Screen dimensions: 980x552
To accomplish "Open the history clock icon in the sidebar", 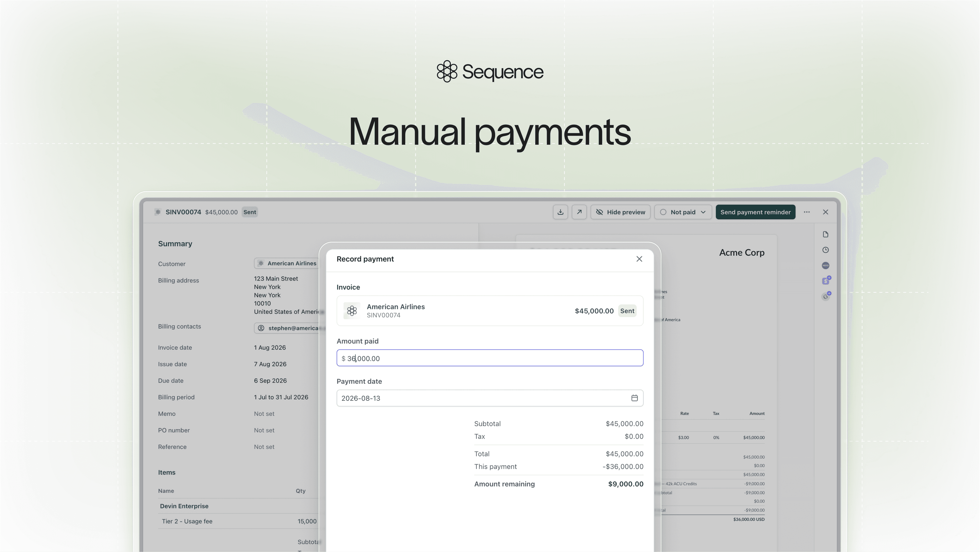I will pyautogui.click(x=826, y=250).
